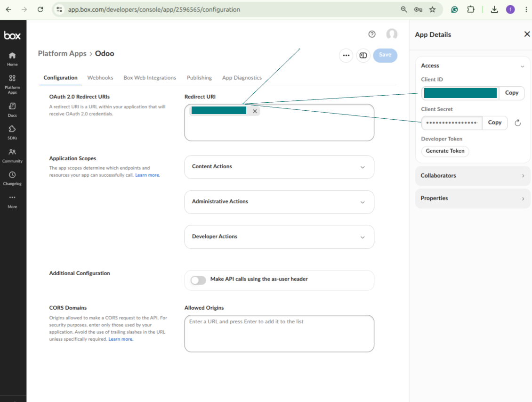Open the password key icon
Screen dimensions: 532x402
pos(418,9)
